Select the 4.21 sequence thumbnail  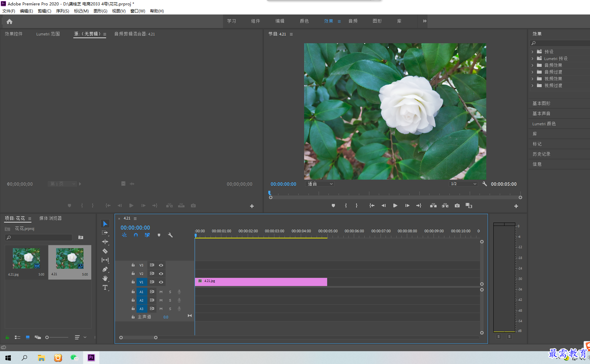[x=70, y=259]
